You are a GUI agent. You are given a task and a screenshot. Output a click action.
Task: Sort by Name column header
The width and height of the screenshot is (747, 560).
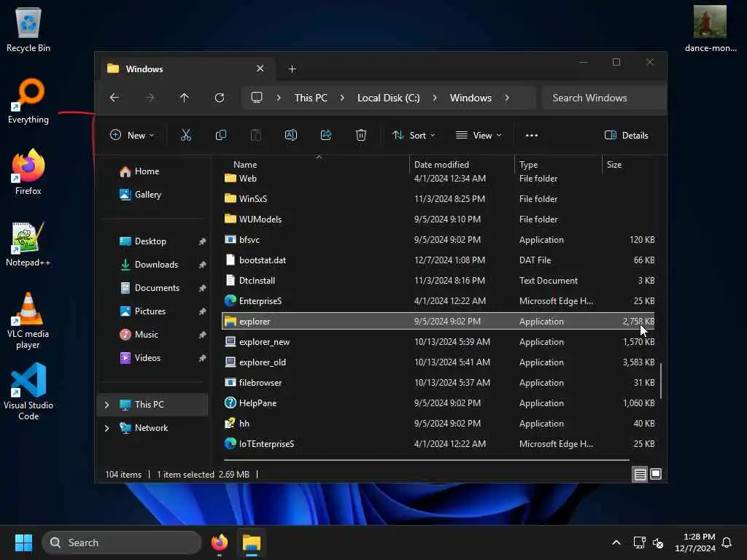click(245, 165)
